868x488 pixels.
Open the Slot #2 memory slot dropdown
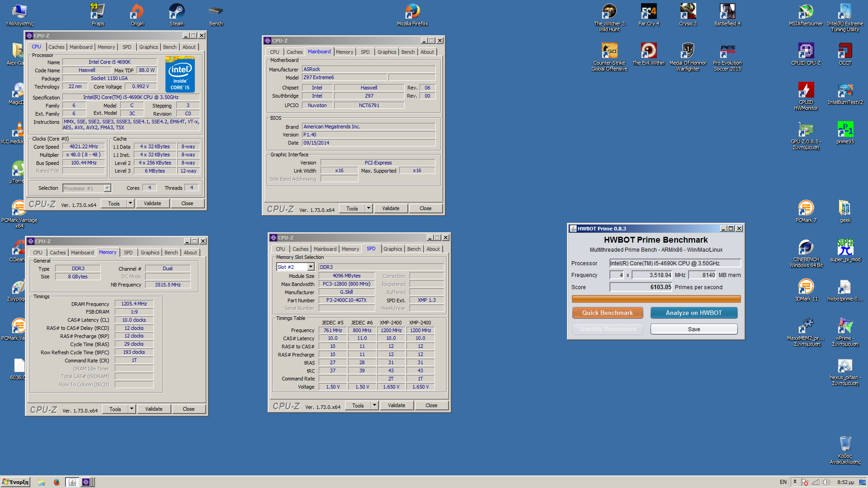[295, 267]
